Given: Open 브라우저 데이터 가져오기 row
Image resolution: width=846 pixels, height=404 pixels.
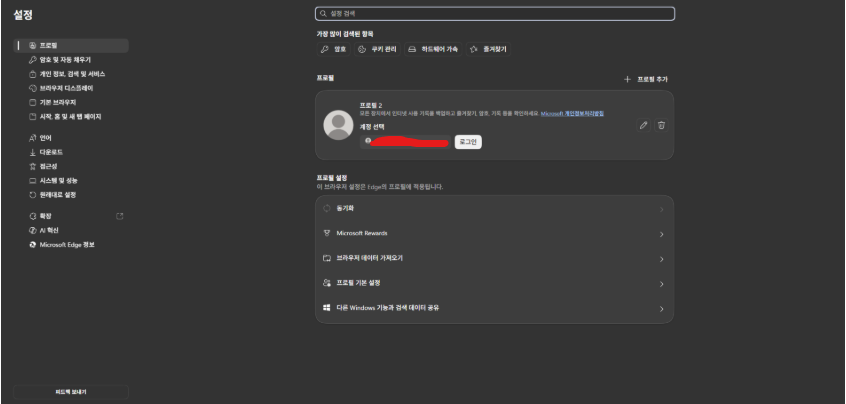Looking at the screenshot, I should (494, 258).
